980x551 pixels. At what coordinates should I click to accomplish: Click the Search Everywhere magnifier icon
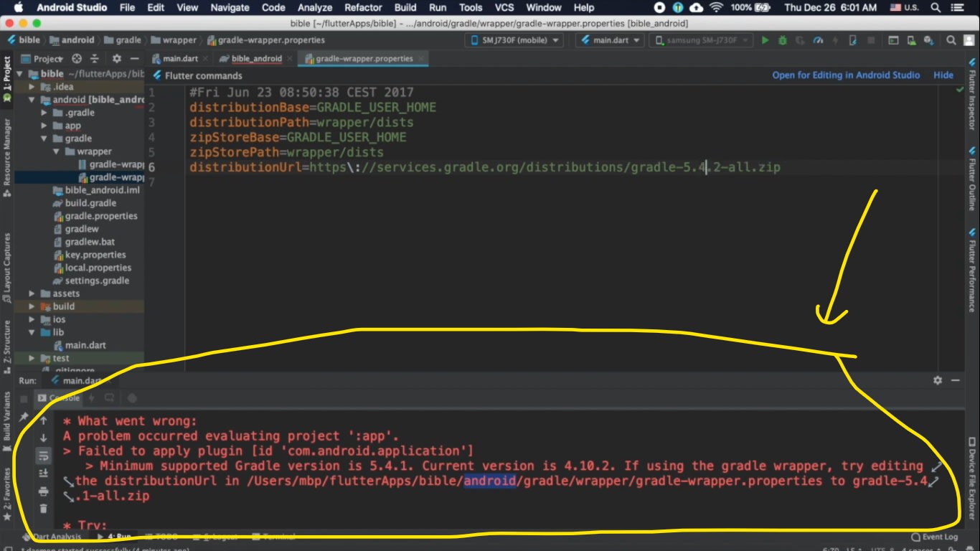tap(951, 40)
